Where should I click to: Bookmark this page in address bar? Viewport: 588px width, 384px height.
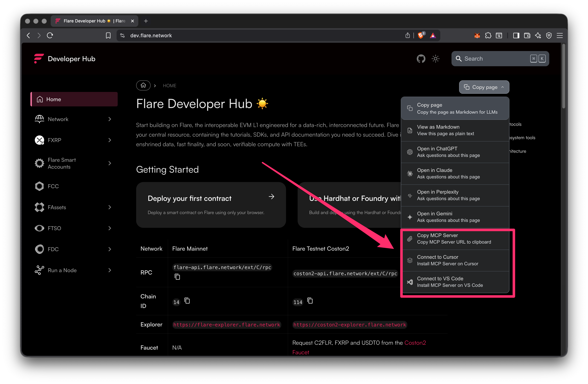pos(108,35)
